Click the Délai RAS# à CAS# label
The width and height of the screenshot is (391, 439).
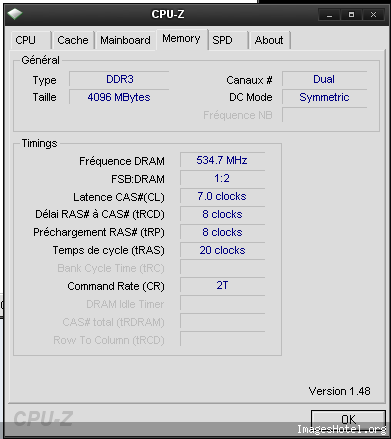pyautogui.click(x=100, y=214)
